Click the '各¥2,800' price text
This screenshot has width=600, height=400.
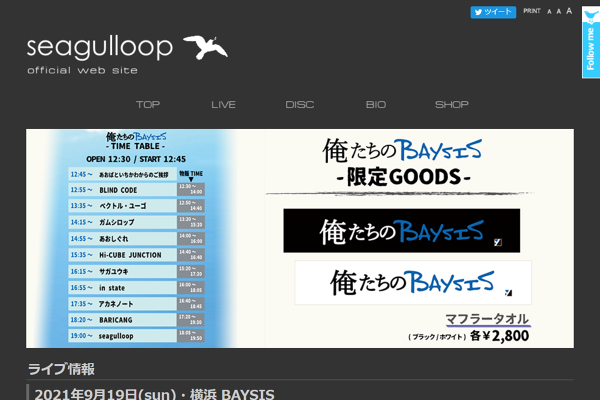point(499,336)
